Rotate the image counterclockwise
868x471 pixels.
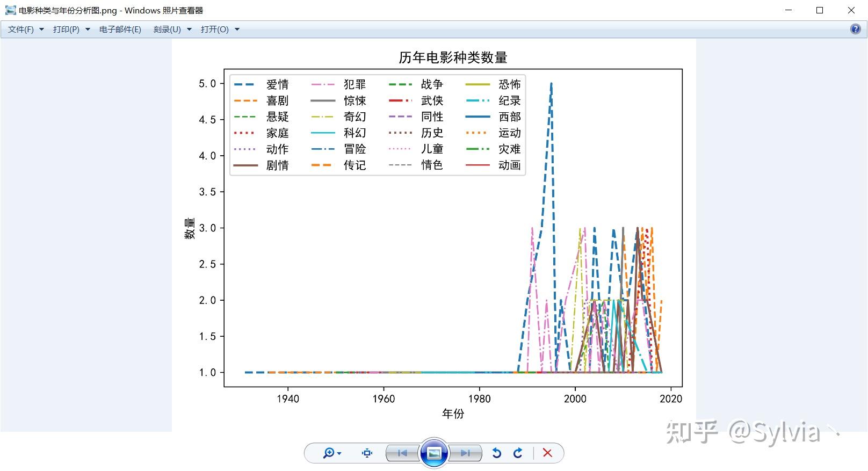[x=497, y=453]
